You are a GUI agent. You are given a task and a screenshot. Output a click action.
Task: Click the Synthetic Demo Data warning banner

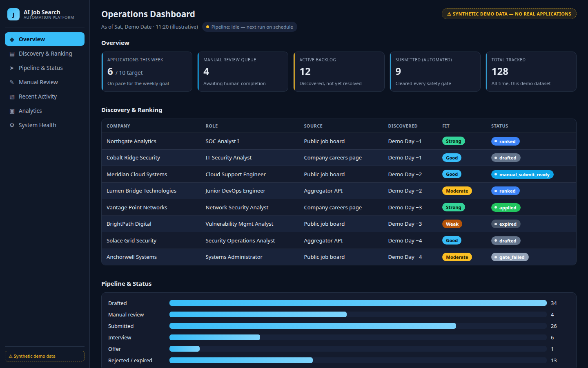click(509, 14)
